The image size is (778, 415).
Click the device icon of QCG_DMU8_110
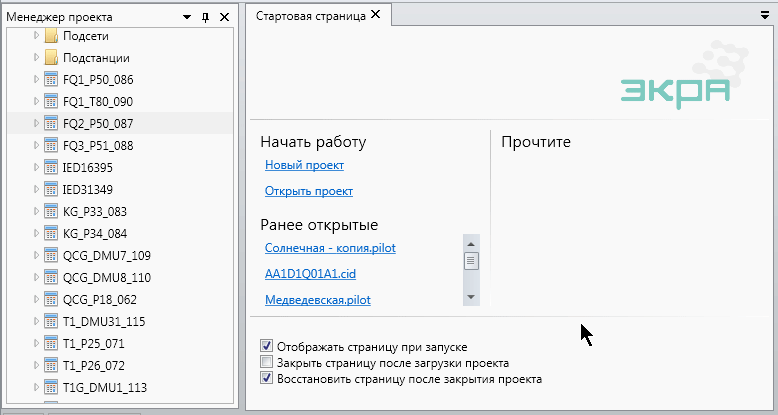point(51,277)
